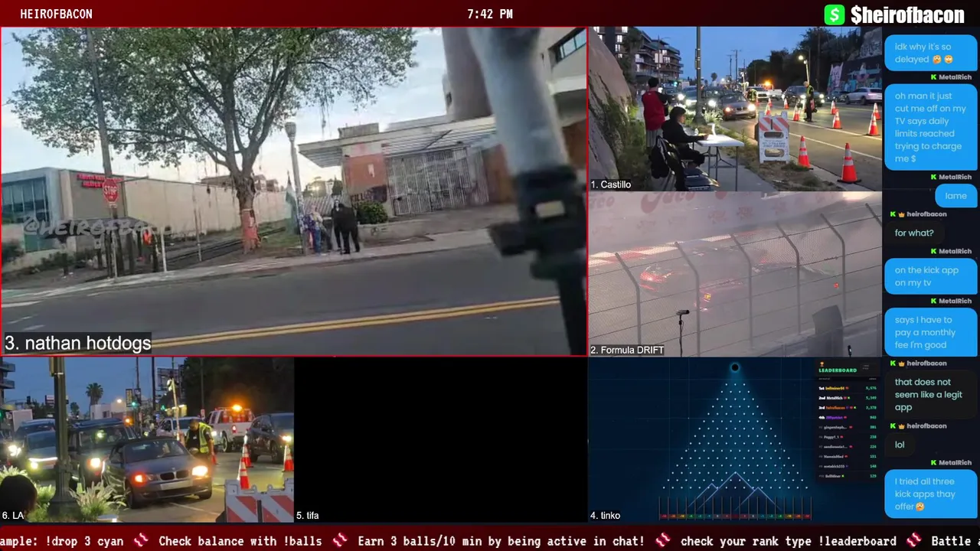Select the Peggy1_1 leaderboard row

[847, 437]
